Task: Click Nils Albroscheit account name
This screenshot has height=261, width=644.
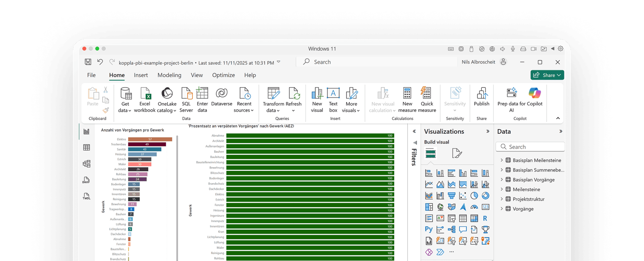Action: pyautogui.click(x=478, y=62)
